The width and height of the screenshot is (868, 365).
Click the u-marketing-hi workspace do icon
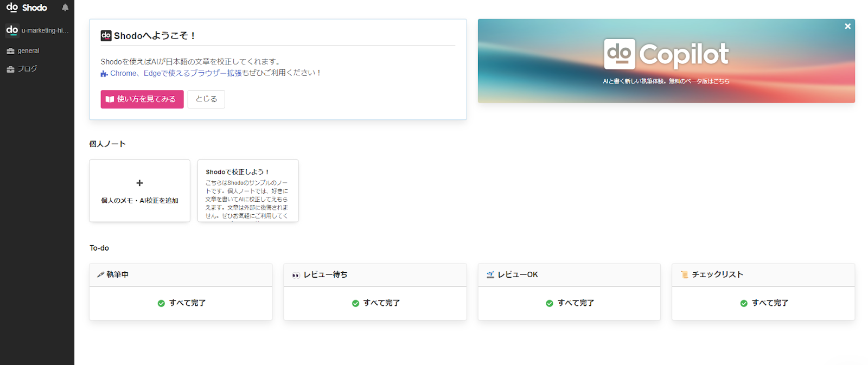point(12,30)
